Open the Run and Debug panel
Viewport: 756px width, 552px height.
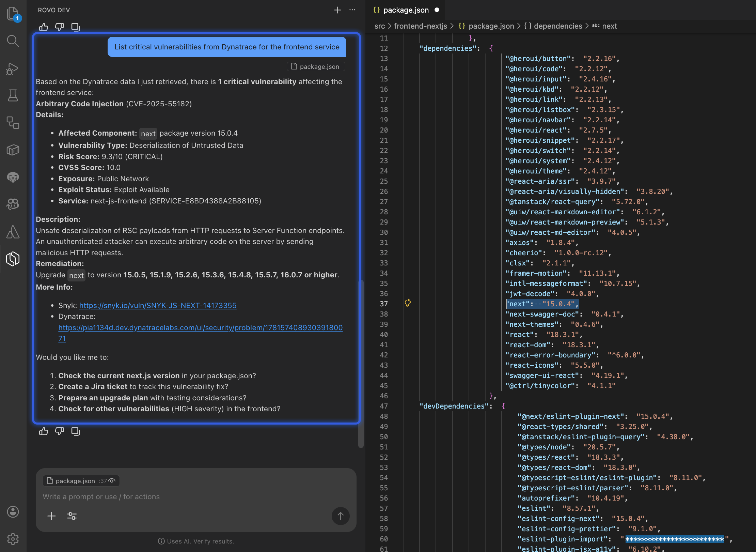pyautogui.click(x=13, y=68)
